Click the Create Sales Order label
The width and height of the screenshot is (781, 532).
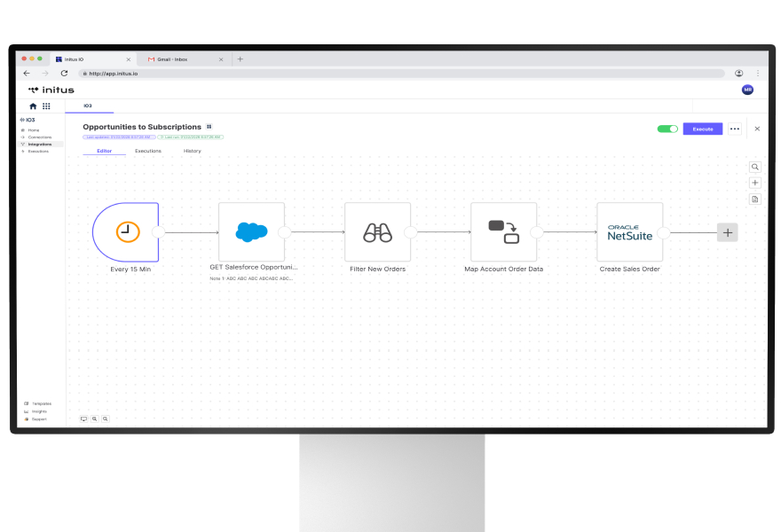629,269
